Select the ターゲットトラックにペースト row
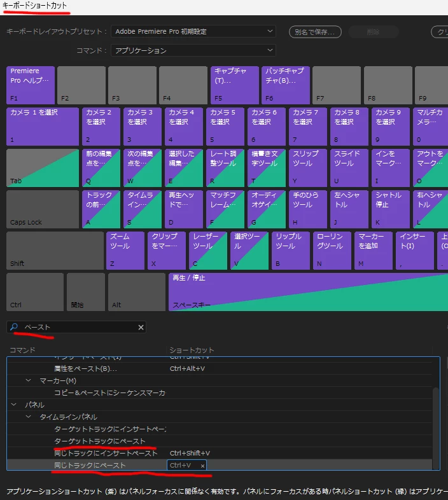 coord(220,441)
